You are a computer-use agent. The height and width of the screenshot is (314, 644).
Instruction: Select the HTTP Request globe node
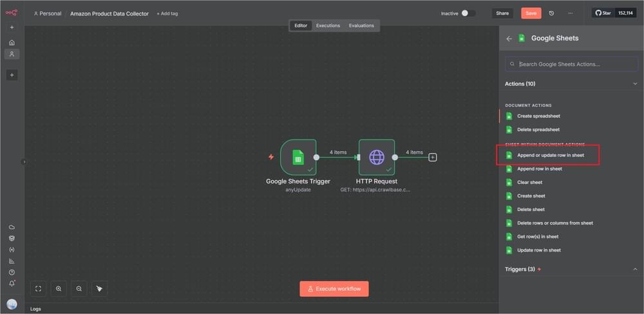tap(377, 157)
